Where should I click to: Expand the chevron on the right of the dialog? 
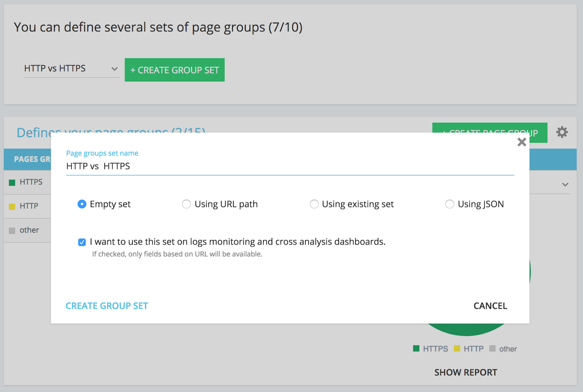(x=564, y=184)
